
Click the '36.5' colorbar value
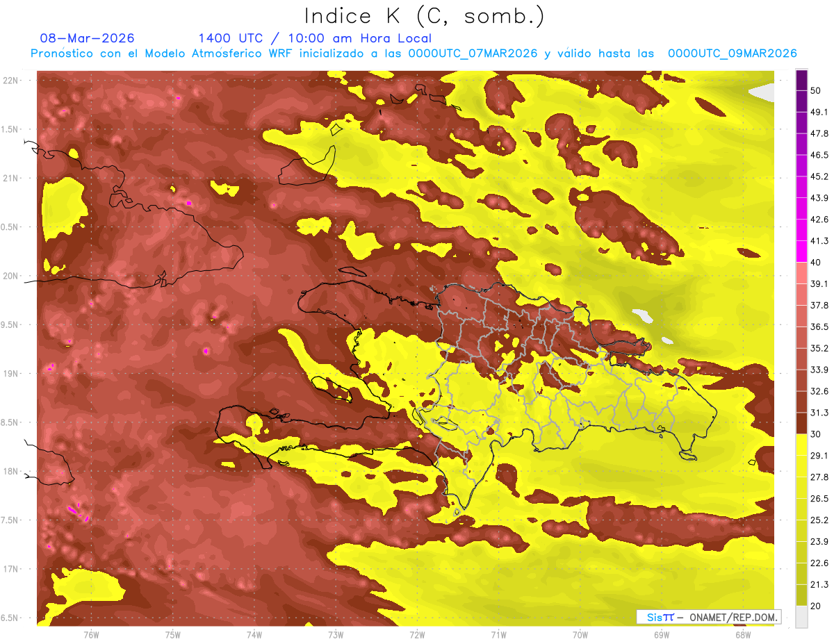[x=819, y=327]
